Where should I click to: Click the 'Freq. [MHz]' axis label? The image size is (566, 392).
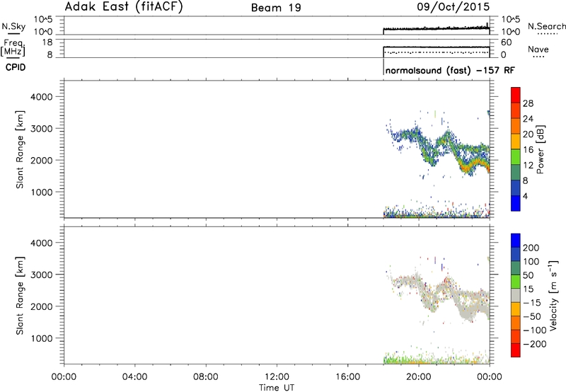coord(13,47)
